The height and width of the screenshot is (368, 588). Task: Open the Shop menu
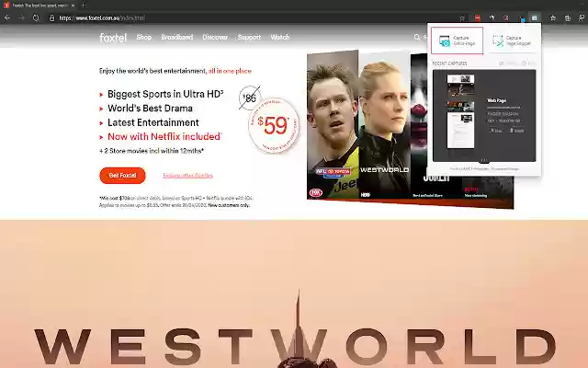point(144,37)
